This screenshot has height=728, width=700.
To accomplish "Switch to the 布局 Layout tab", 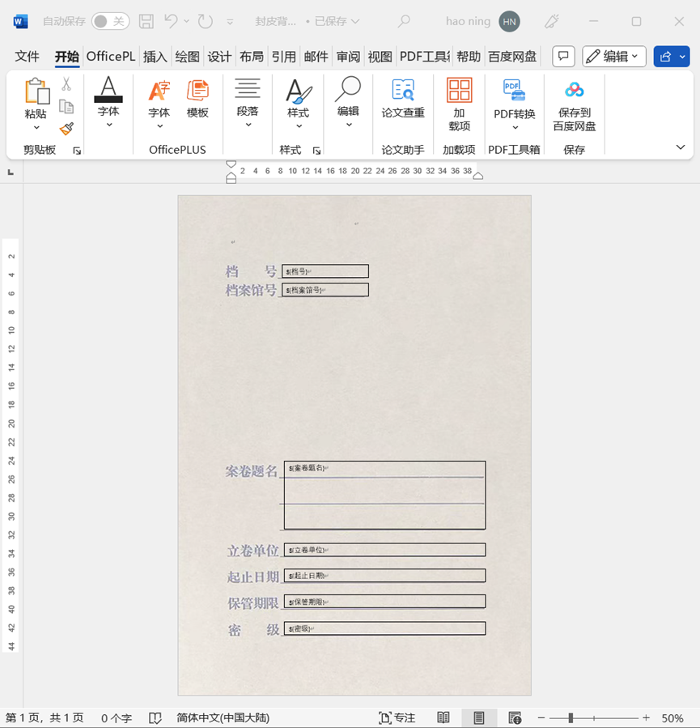I will pyautogui.click(x=252, y=57).
